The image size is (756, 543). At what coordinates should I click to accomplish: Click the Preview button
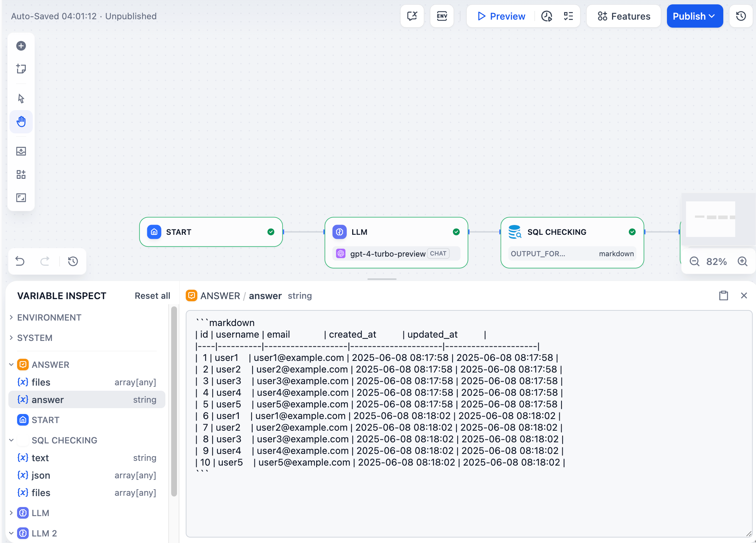501,16
